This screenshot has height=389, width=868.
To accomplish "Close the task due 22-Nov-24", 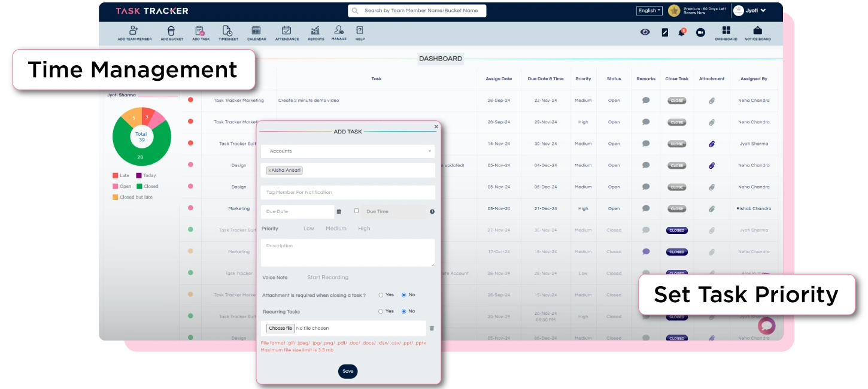I will click(x=677, y=101).
